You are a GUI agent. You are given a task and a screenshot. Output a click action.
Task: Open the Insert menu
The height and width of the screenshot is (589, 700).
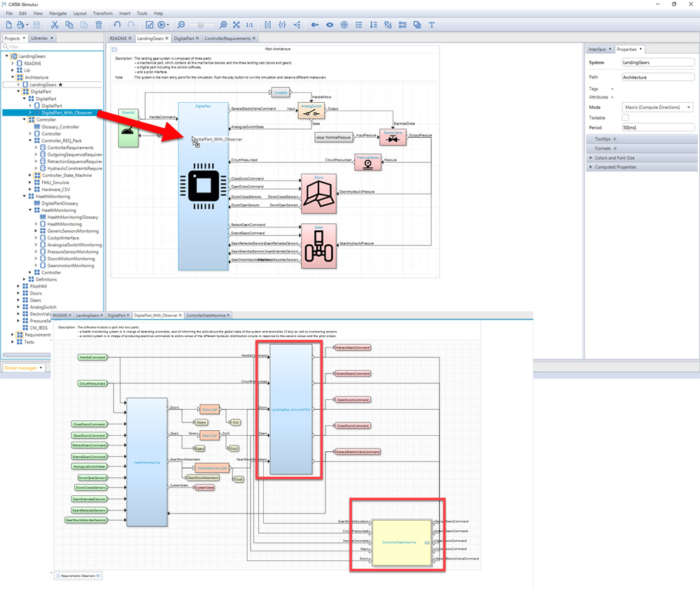125,13
